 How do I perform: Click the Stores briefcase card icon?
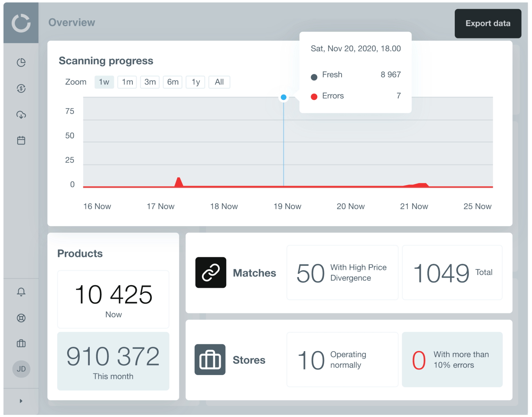210,360
